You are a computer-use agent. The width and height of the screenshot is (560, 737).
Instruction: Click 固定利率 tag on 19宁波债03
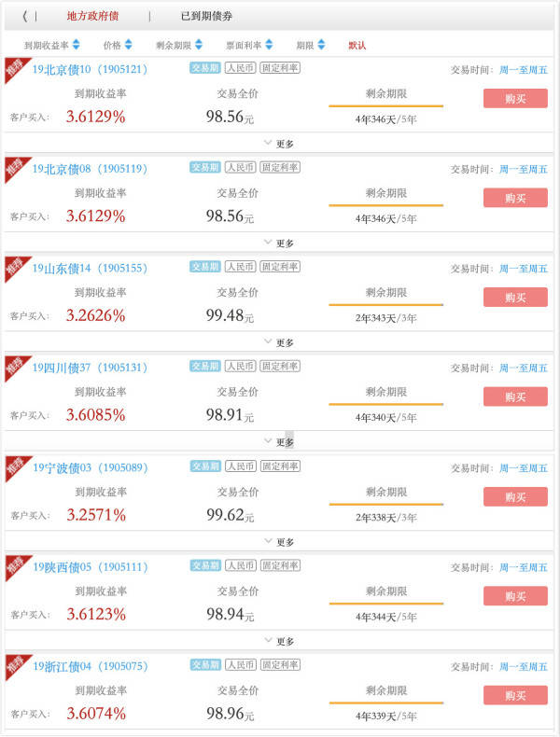pyautogui.click(x=280, y=466)
